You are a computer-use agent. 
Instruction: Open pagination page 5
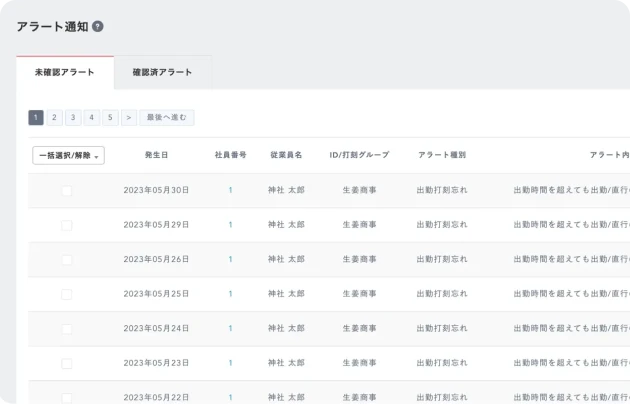(x=110, y=118)
